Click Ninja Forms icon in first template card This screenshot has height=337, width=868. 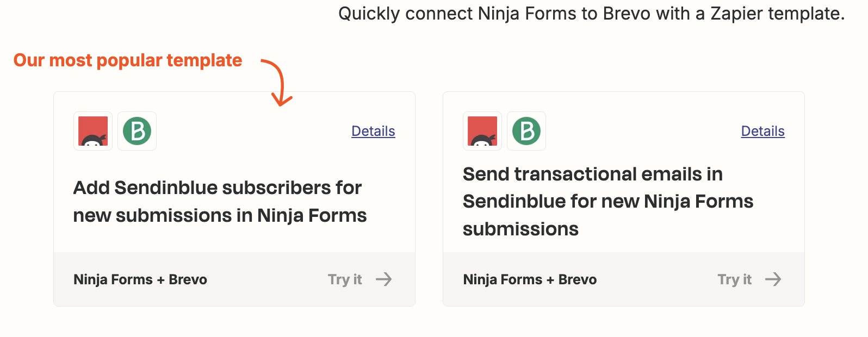click(93, 131)
